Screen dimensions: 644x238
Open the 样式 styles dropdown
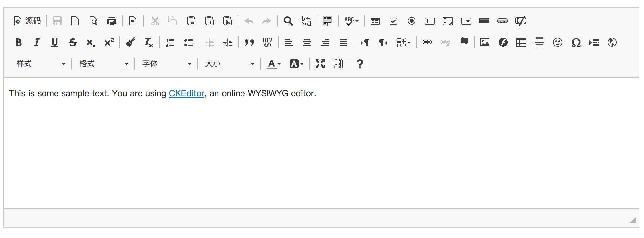click(41, 64)
